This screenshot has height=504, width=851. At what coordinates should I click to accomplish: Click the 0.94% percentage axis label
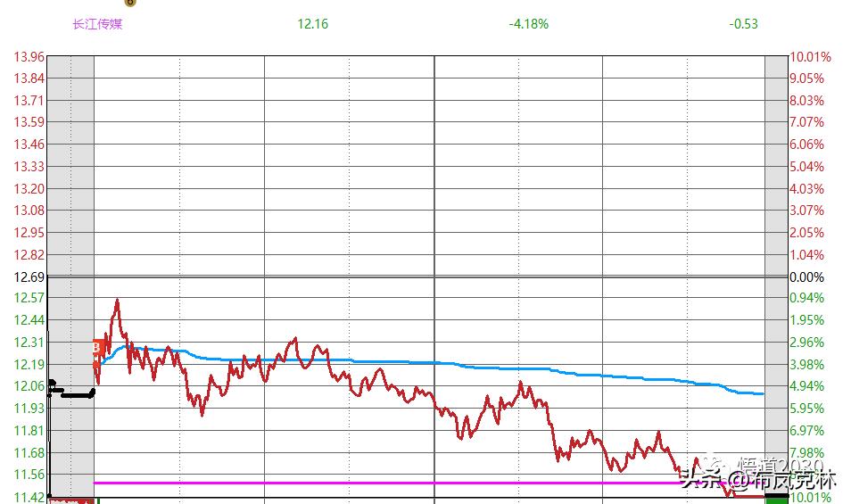point(806,298)
